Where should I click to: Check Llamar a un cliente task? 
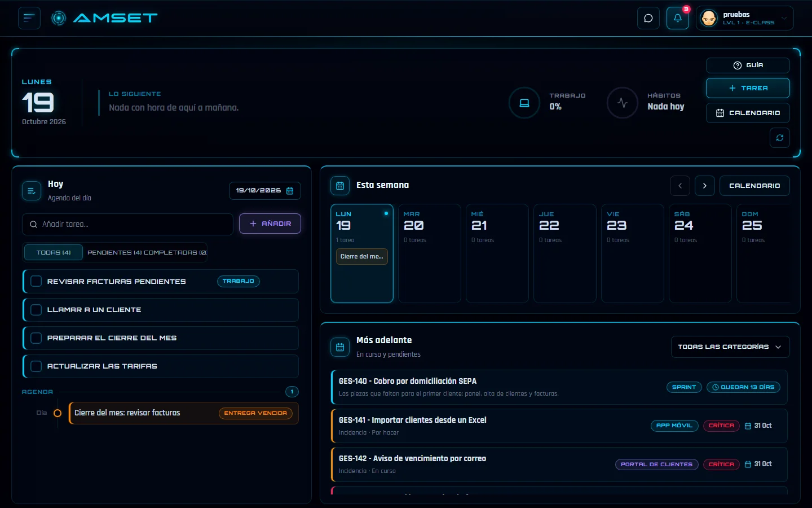coord(36,310)
